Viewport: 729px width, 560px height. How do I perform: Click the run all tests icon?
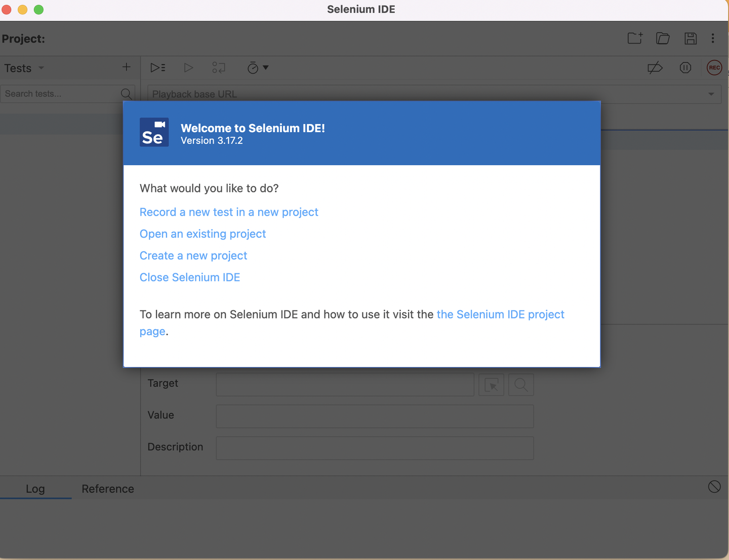158,68
